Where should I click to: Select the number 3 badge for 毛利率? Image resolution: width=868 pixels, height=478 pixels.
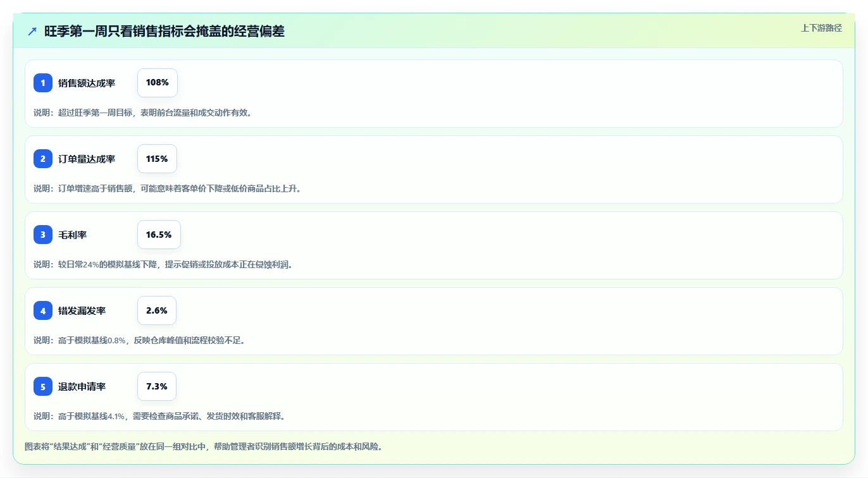click(43, 235)
